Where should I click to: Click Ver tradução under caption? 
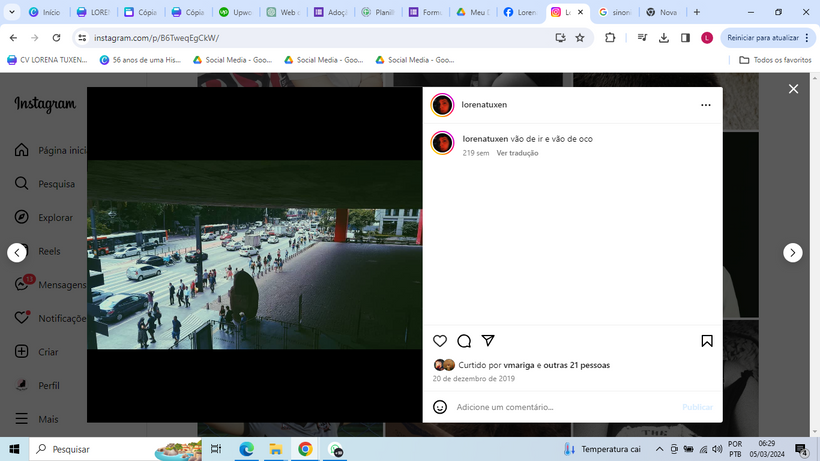pyautogui.click(x=517, y=153)
